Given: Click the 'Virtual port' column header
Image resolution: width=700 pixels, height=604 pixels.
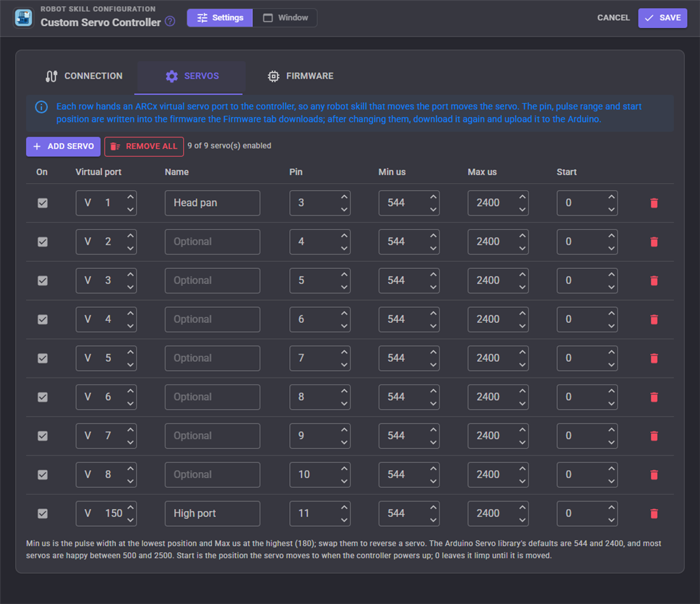Looking at the screenshot, I should pyautogui.click(x=98, y=172).
